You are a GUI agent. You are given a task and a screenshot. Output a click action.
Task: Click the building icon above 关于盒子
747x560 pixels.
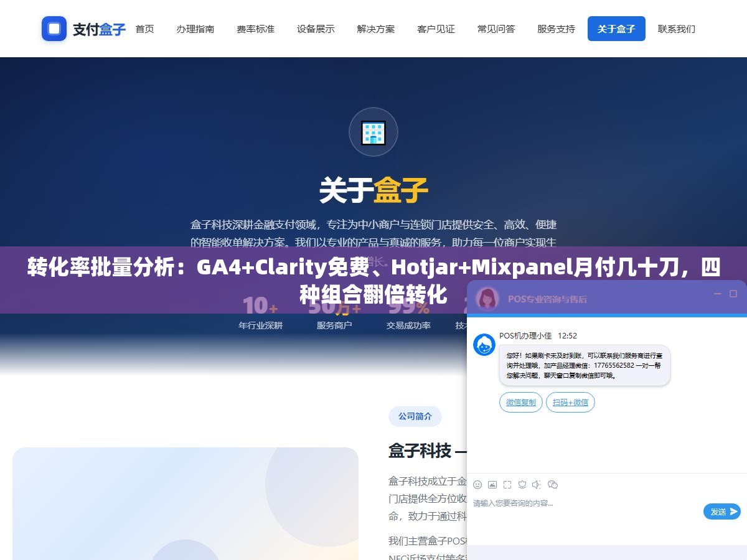point(374,132)
